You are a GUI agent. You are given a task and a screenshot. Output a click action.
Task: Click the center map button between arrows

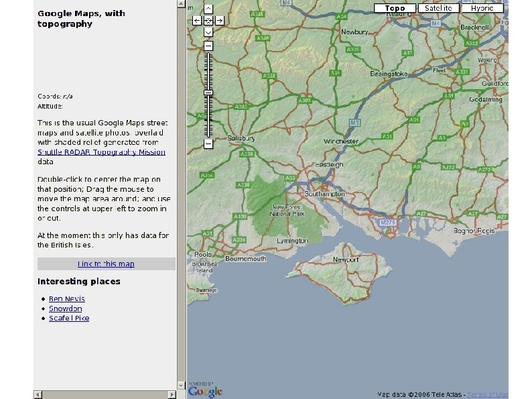pos(208,21)
